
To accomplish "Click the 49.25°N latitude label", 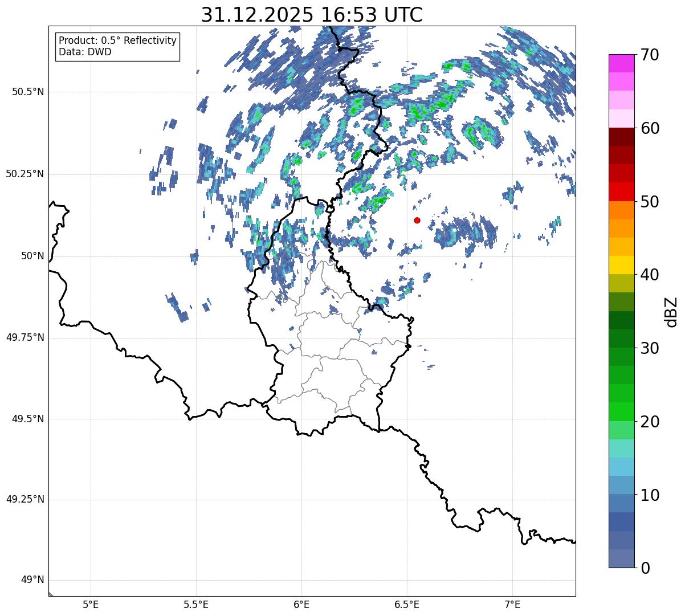I will [x=25, y=500].
